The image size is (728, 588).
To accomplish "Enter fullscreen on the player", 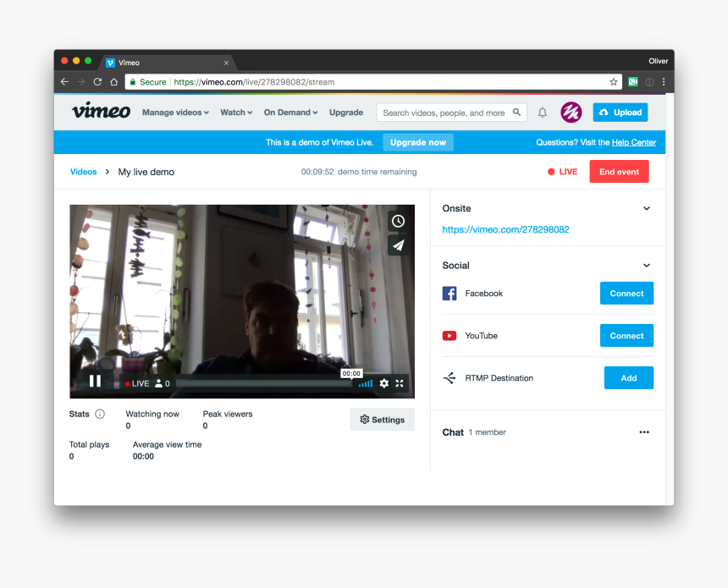I will coord(400,383).
